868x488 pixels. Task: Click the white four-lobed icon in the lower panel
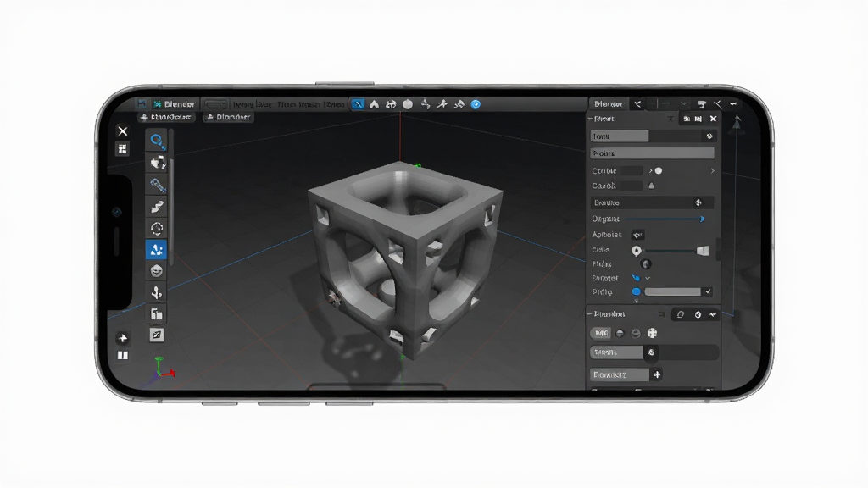pos(652,333)
